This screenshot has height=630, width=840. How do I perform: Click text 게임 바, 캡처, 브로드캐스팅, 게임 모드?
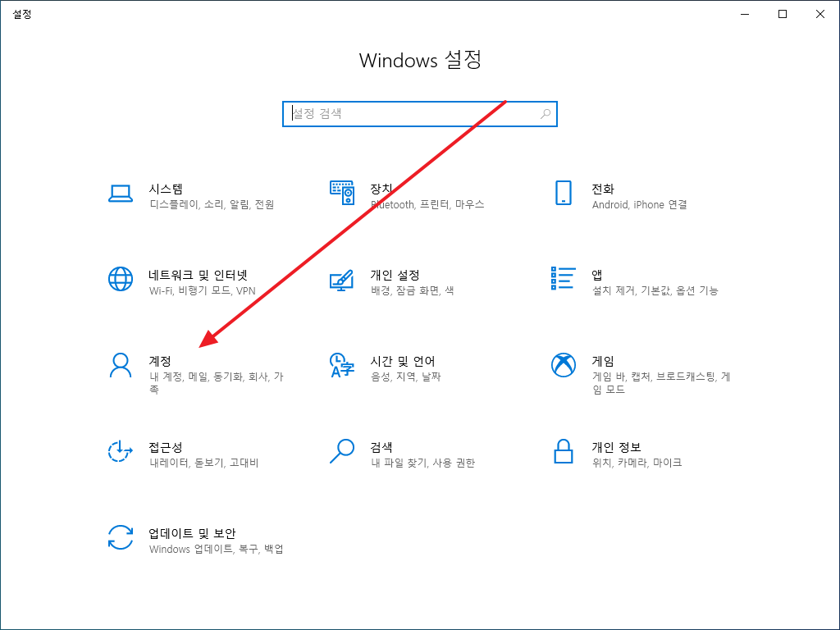point(661,383)
